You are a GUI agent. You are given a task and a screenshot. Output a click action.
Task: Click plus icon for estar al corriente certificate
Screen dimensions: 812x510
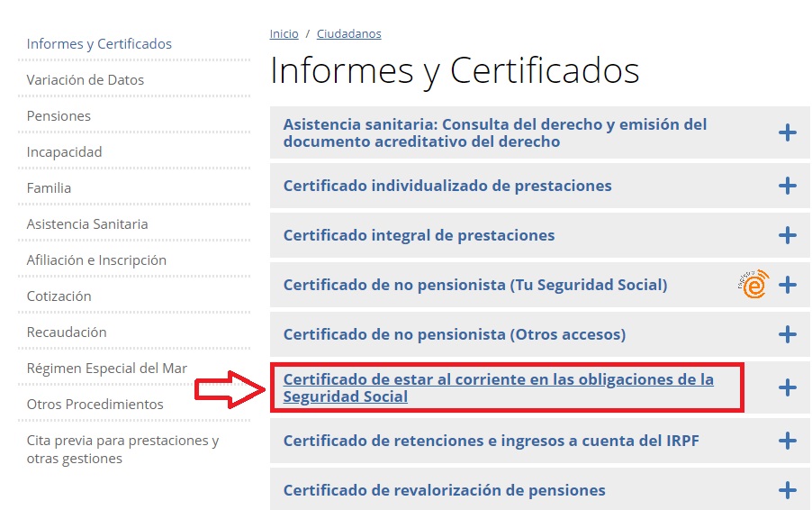pos(788,387)
